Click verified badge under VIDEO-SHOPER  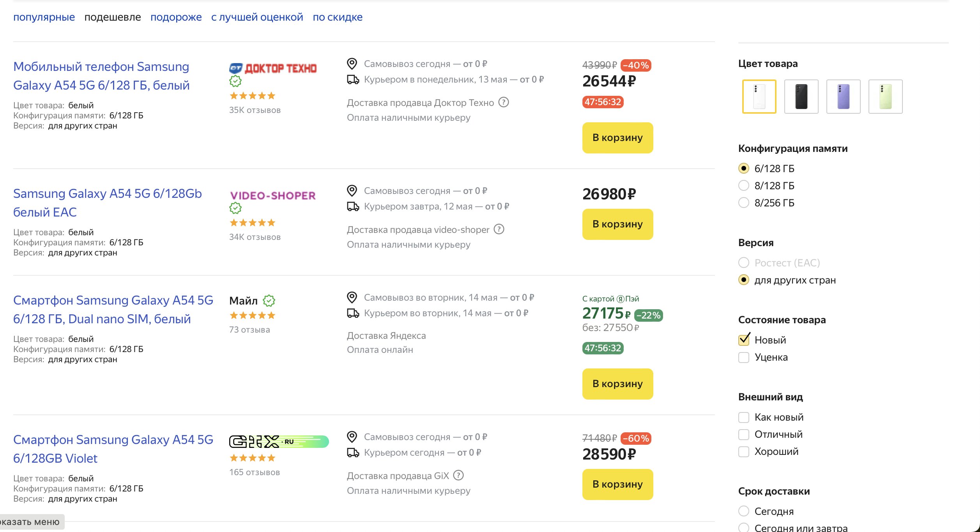[235, 208]
